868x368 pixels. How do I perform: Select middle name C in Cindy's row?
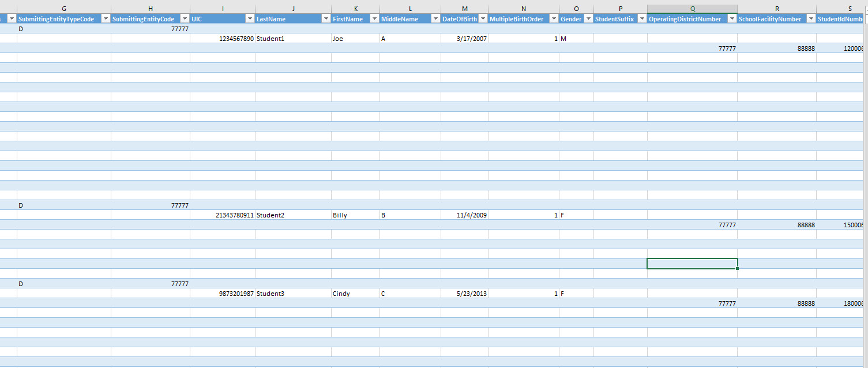click(x=410, y=294)
